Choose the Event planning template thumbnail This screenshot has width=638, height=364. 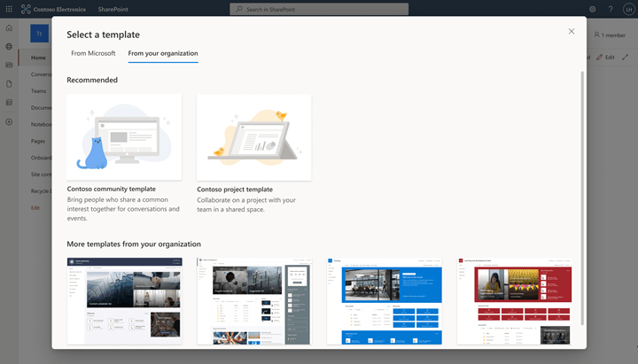[125, 301]
